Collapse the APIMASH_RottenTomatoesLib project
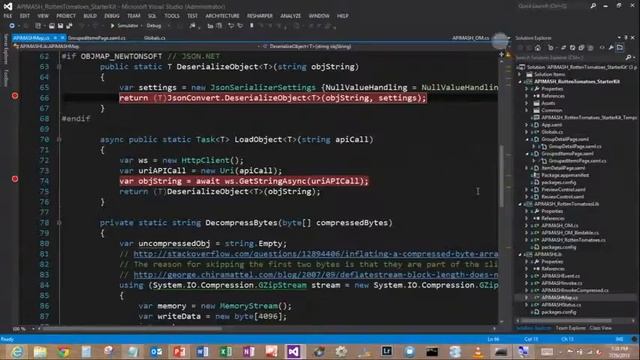Screen dimensions: 640x360 click(x=520, y=204)
